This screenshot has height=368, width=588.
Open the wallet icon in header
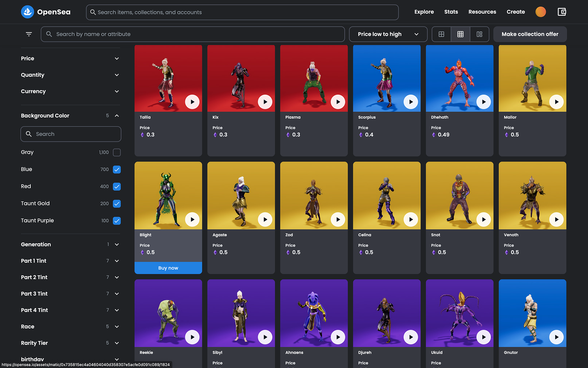562,12
